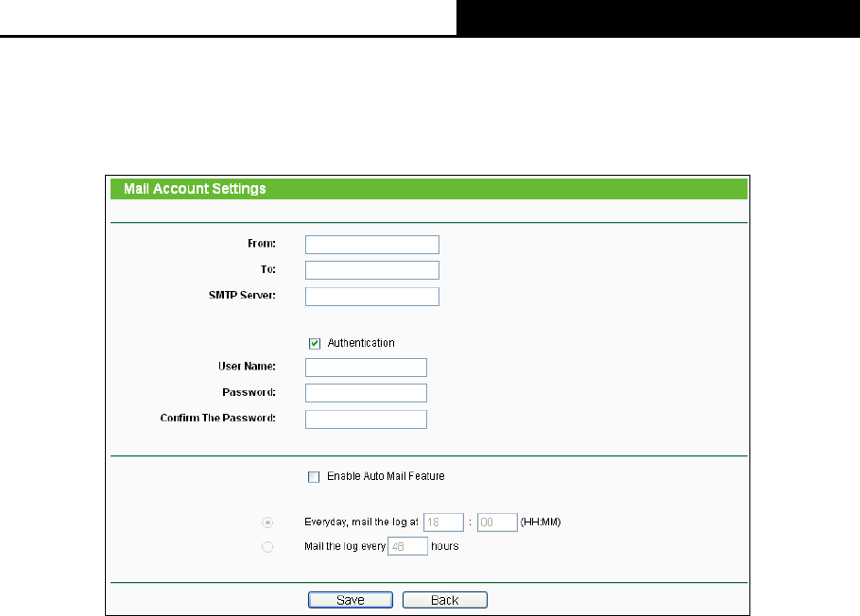Click the From email input field
This screenshot has height=616, width=860.
click(371, 245)
